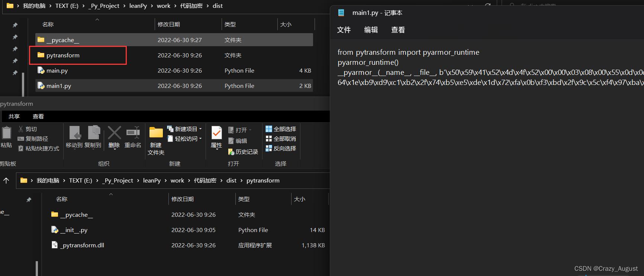Click work in lower address bar
Screen dimensions: 644x276
177,180
